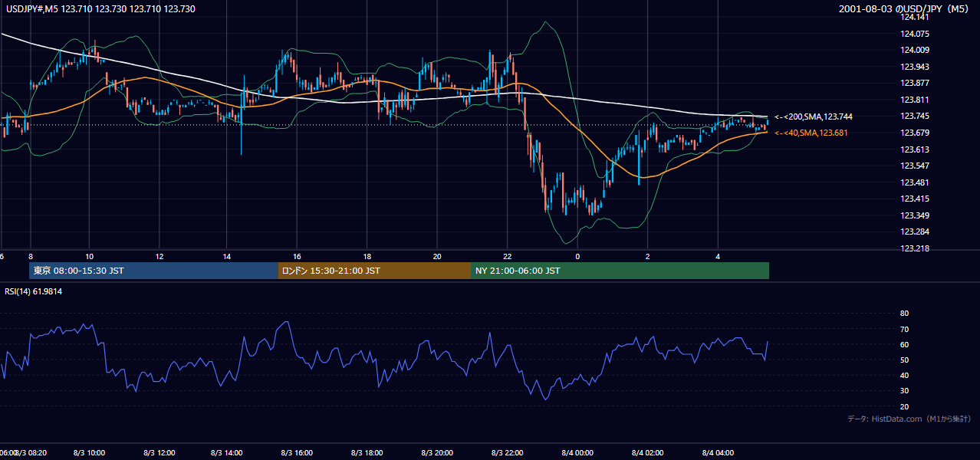Click the 8/4 02:00 date label
The image size is (980, 460).
click(x=648, y=452)
